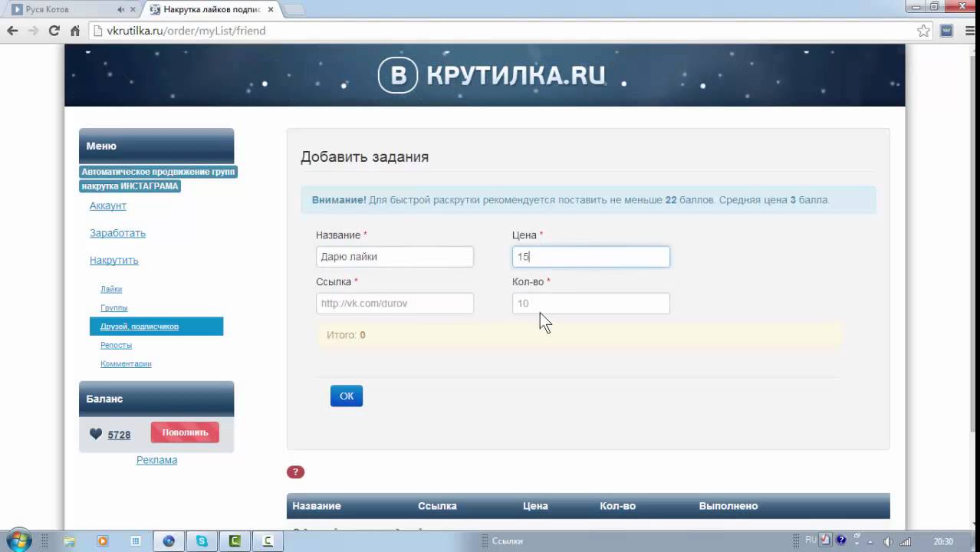Click the address bar URL
This screenshot has width=980, height=552.
(186, 31)
